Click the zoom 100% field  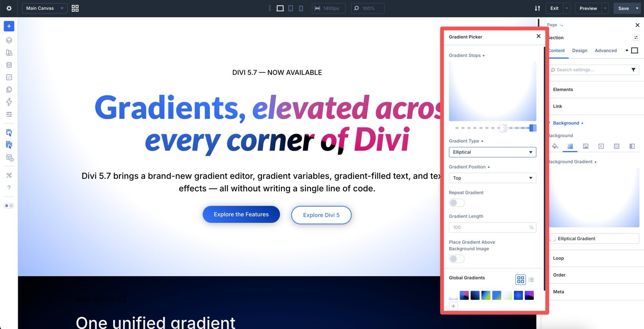point(368,8)
